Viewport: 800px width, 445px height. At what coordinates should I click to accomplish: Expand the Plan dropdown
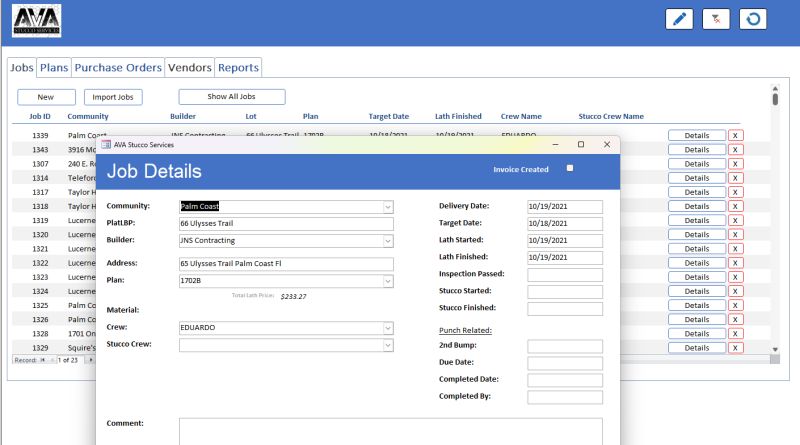pos(388,281)
